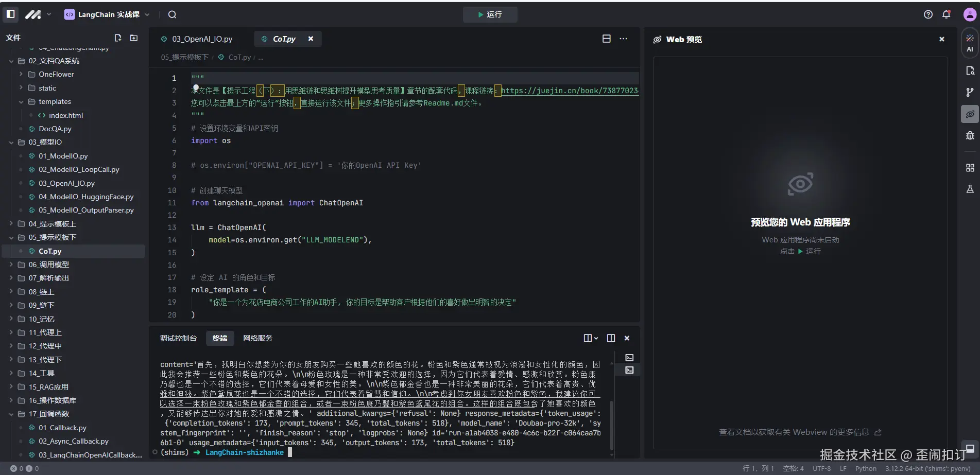Open the notifications bell
Viewport: 980px width, 475px height.
tap(946, 14)
